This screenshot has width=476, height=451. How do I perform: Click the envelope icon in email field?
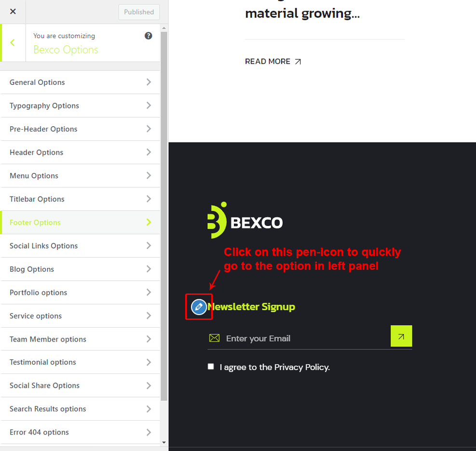pos(214,338)
